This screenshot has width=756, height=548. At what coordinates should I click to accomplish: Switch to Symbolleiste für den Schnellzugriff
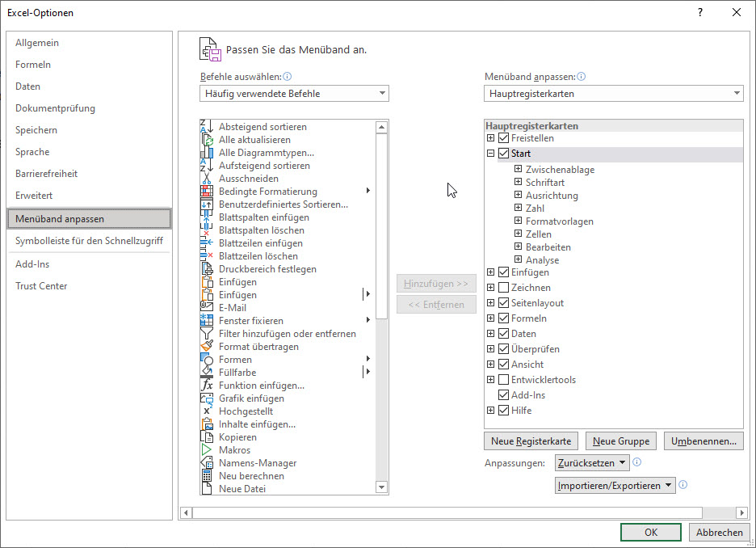pos(89,241)
